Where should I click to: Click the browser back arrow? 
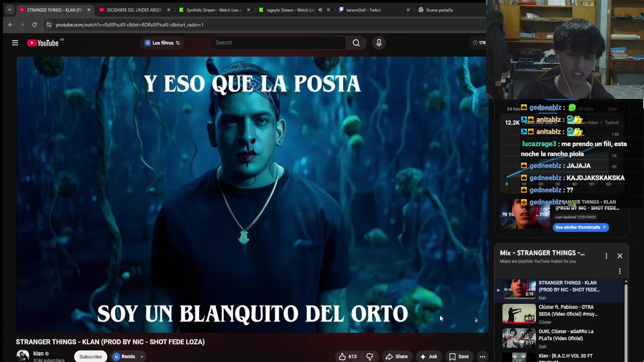[x=10, y=25]
